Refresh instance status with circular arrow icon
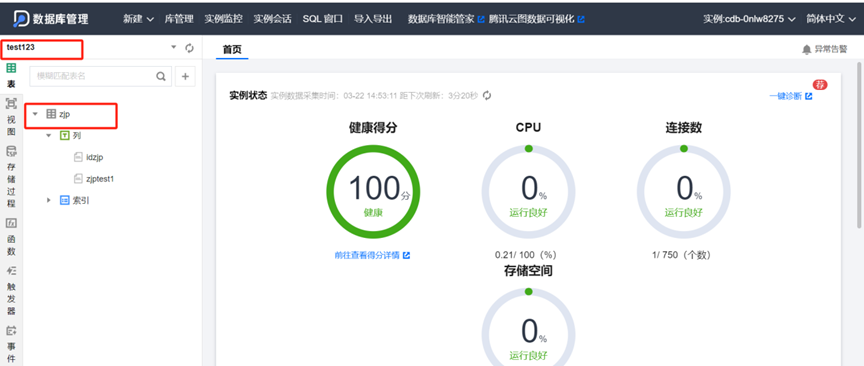The width and height of the screenshot is (864, 366). [x=487, y=95]
